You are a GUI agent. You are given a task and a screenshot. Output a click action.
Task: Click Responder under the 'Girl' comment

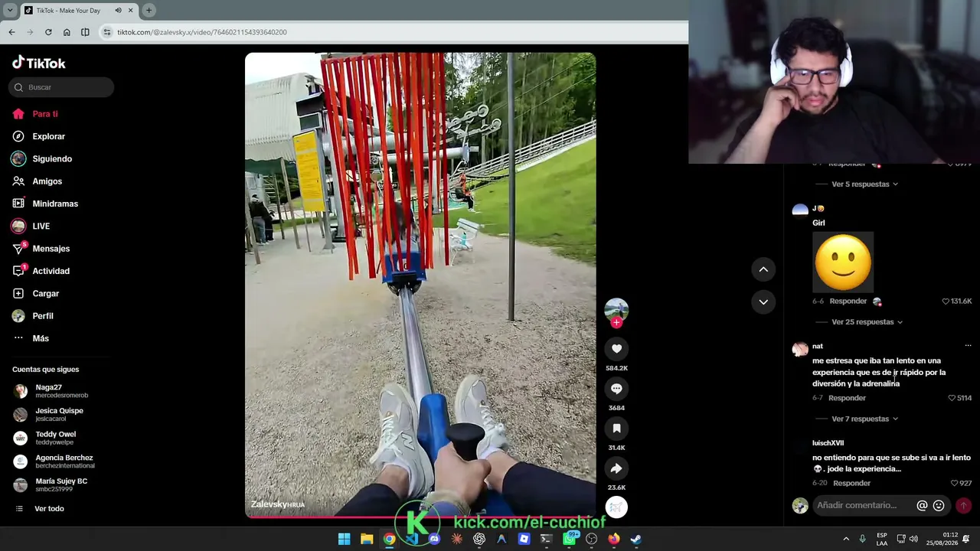click(x=848, y=302)
